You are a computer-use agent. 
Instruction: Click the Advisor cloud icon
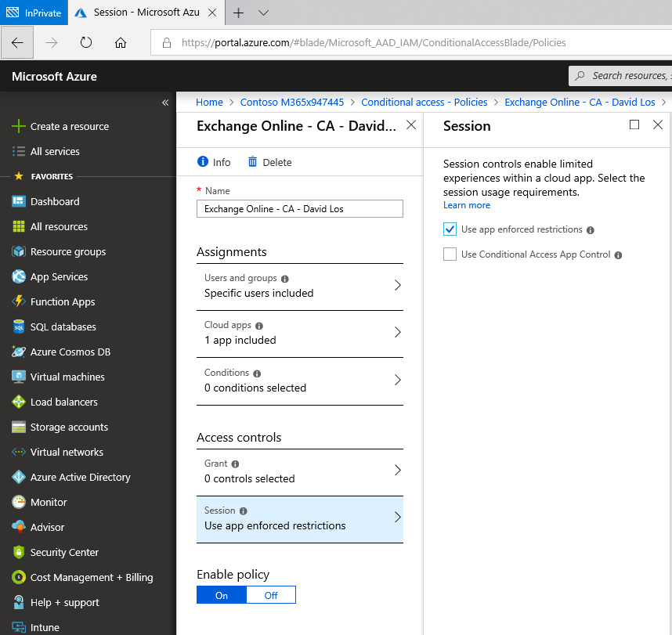click(19, 527)
